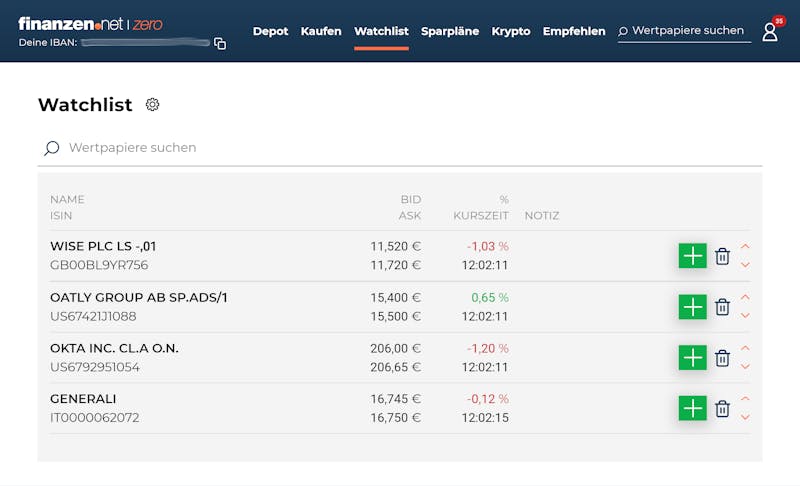Open the user profile icon
This screenshot has height=486, width=800.
click(x=769, y=32)
